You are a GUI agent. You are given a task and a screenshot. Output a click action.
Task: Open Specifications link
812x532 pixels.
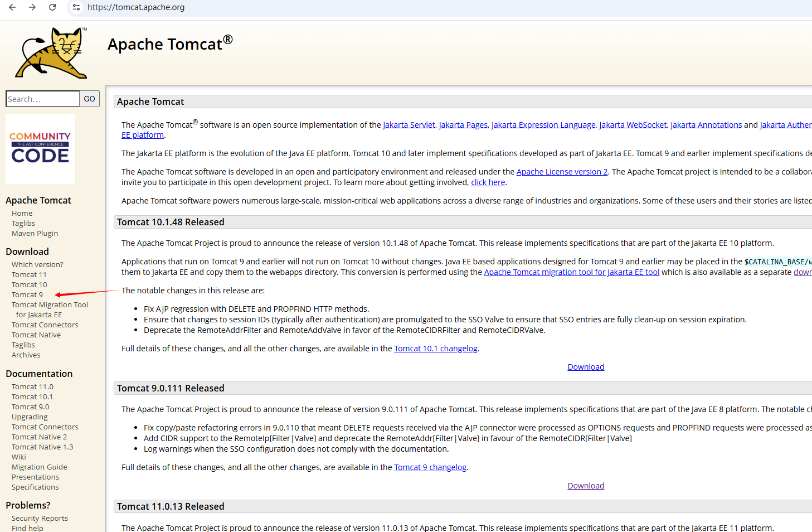coord(35,487)
